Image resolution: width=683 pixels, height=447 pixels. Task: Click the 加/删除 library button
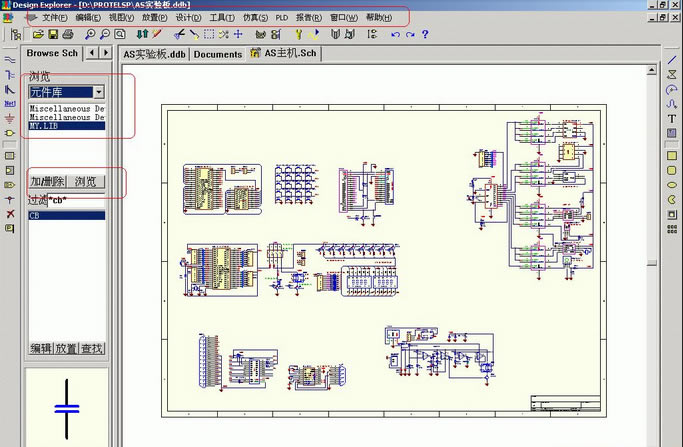tap(48, 182)
